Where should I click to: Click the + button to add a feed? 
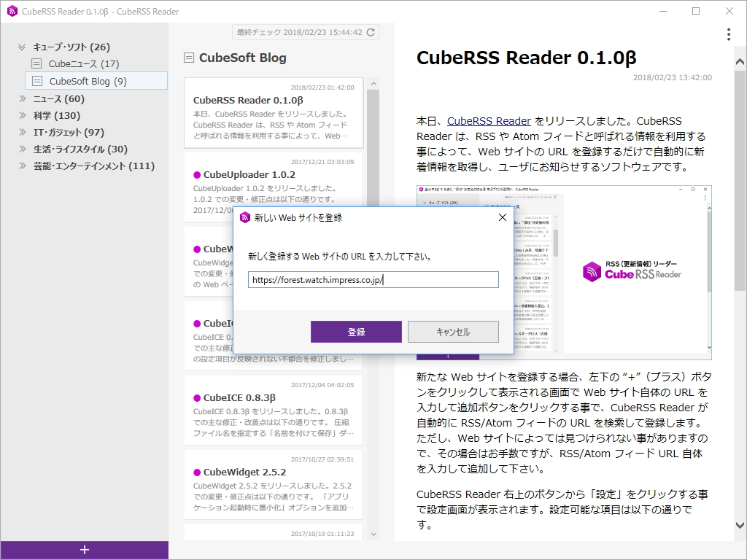pyautogui.click(x=84, y=548)
